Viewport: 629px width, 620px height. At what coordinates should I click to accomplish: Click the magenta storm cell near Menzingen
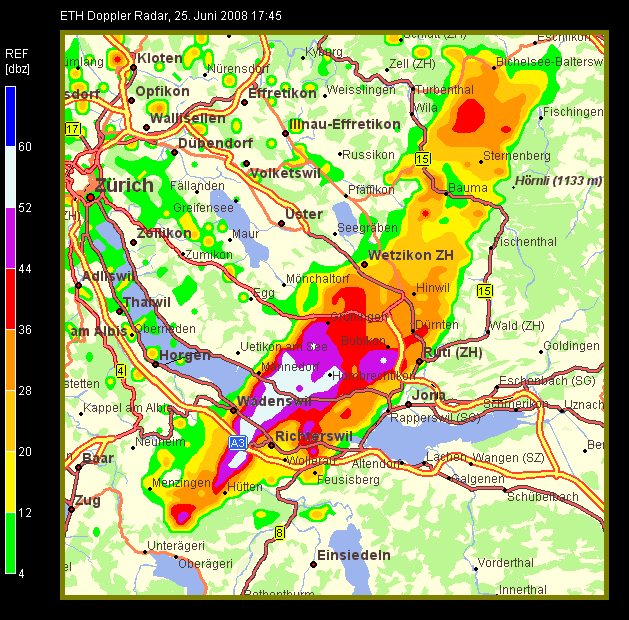(x=183, y=517)
